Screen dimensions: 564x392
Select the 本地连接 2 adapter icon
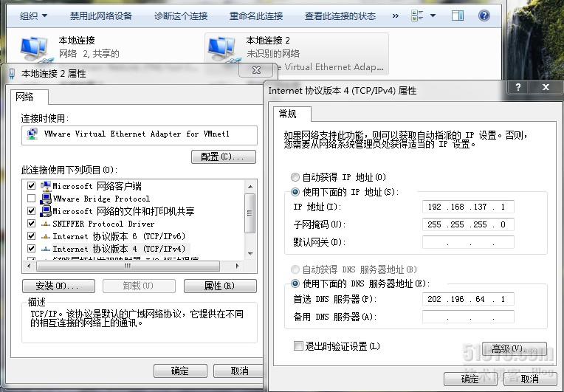[222, 49]
